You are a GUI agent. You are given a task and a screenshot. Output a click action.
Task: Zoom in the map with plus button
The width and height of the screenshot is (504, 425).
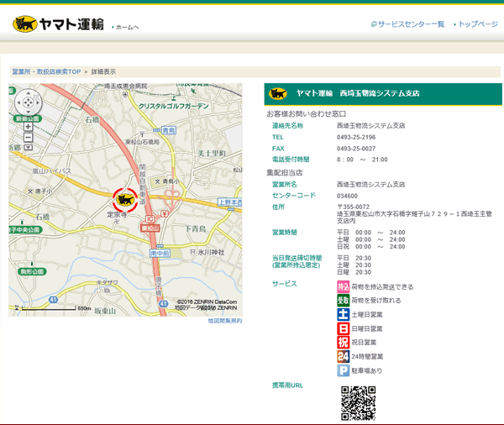point(28,127)
